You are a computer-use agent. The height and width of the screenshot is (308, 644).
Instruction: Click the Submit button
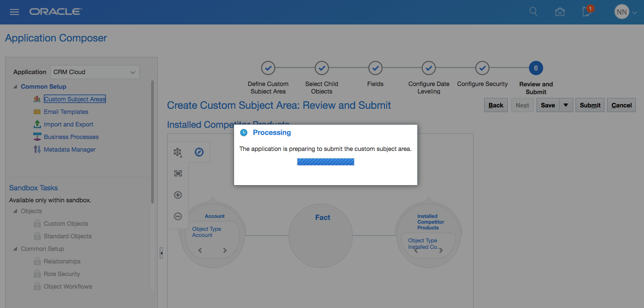(x=590, y=105)
